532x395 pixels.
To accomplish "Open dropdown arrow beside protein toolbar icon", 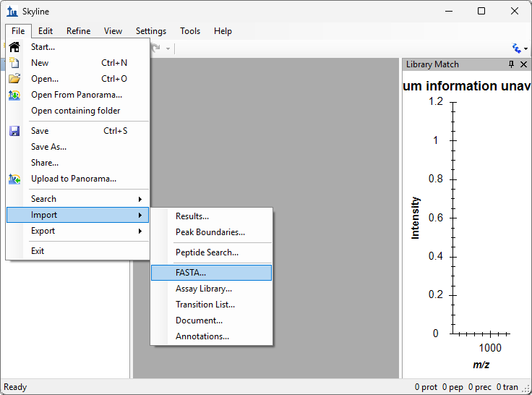I will (525, 48).
